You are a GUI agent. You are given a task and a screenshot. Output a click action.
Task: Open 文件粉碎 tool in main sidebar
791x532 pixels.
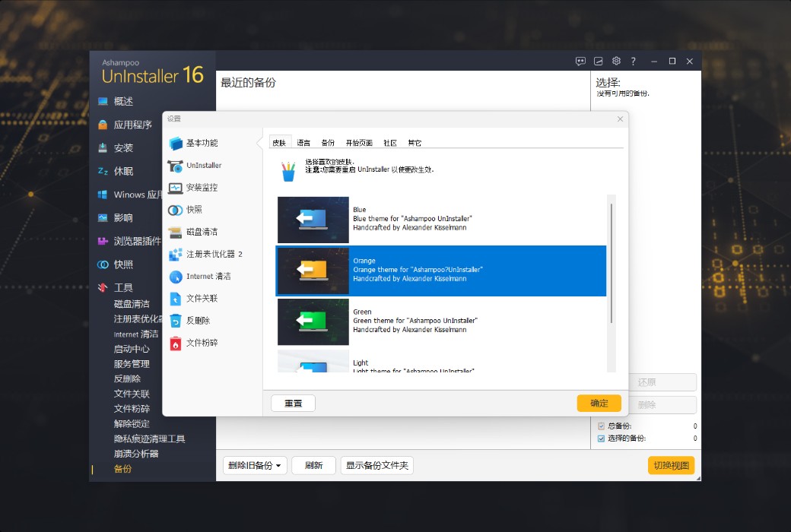132,409
